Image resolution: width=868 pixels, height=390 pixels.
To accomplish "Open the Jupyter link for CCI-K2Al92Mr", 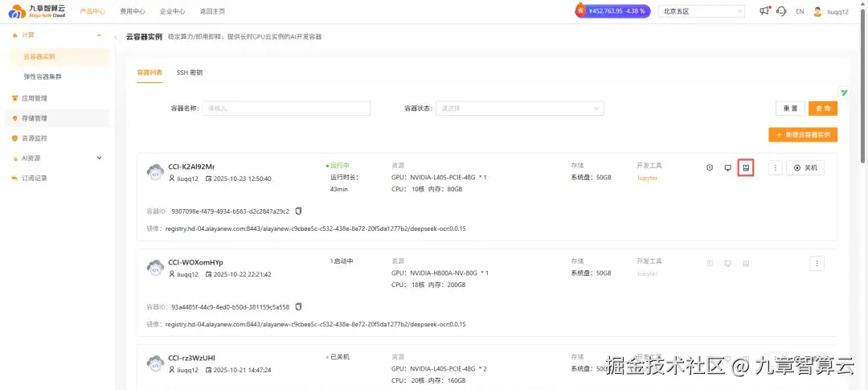I will pyautogui.click(x=647, y=179).
